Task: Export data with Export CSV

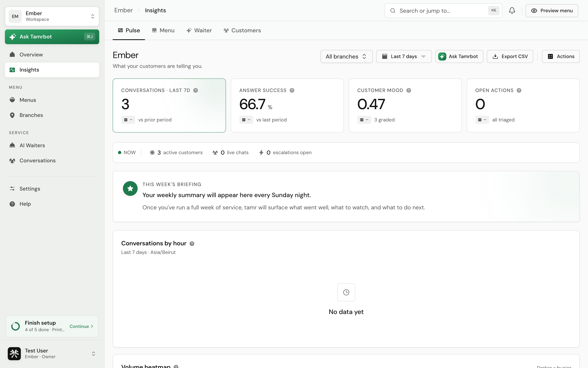Action: (510, 56)
